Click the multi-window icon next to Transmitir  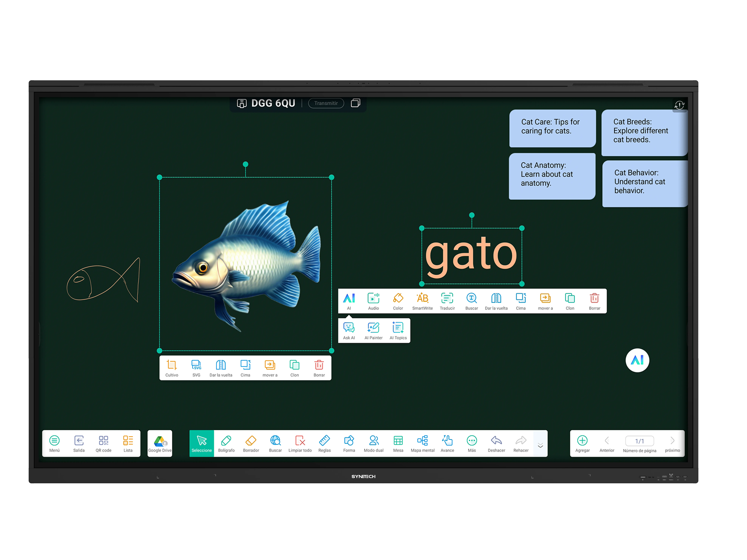pyautogui.click(x=356, y=103)
